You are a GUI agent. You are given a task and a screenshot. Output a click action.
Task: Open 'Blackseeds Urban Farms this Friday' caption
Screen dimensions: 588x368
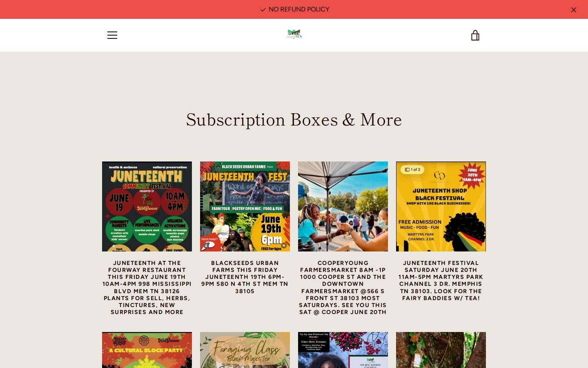click(x=245, y=277)
